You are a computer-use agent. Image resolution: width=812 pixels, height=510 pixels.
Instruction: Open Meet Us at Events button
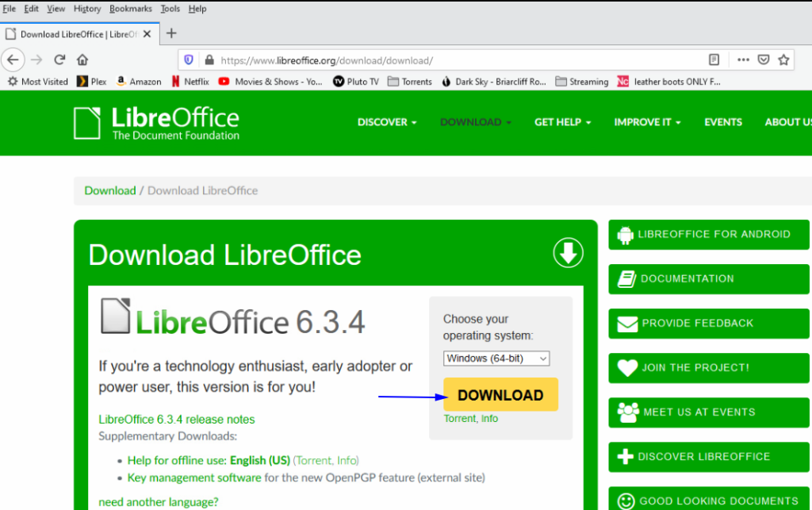[709, 412]
